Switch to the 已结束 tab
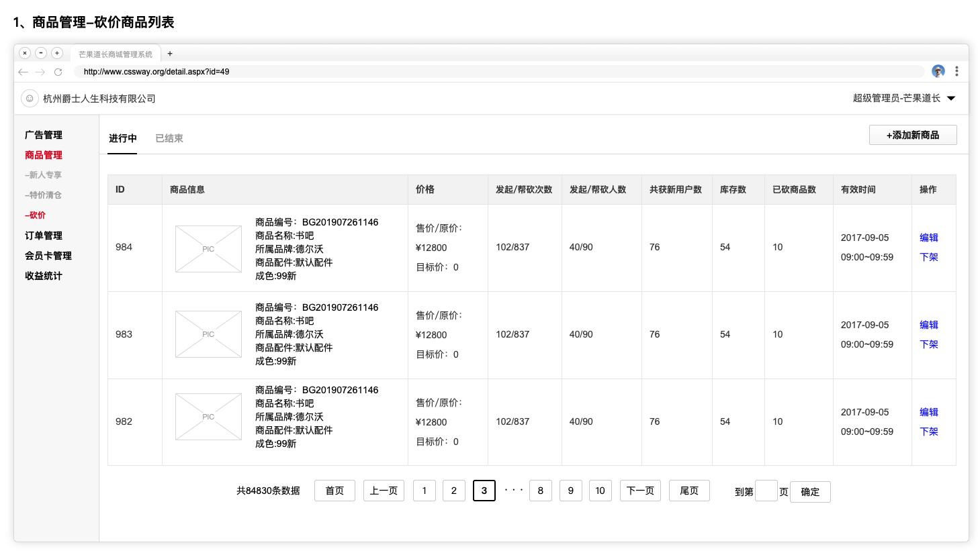 [169, 138]
